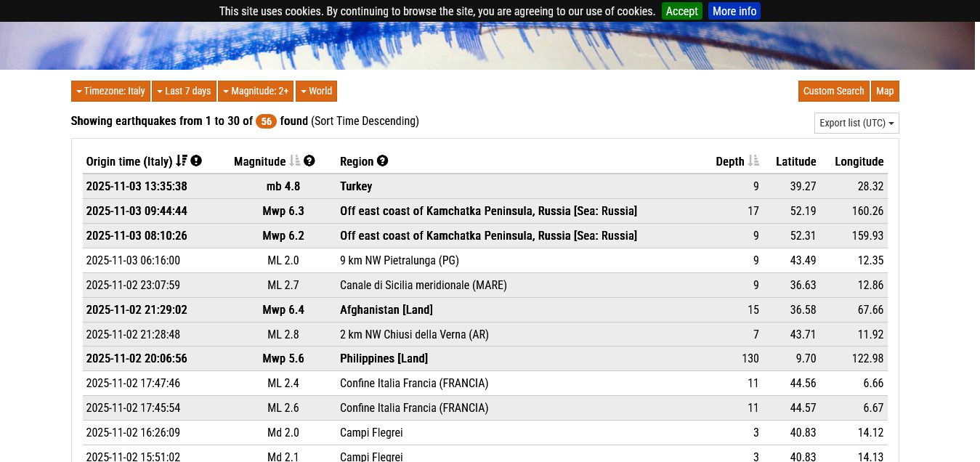The width and height of the screenshot is (980, 462).
Task: Switch to the Map view
Action: point(884,91)
